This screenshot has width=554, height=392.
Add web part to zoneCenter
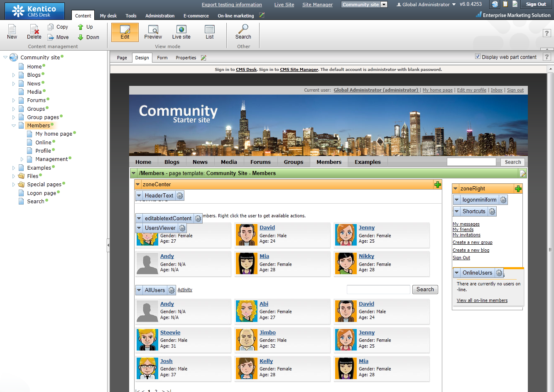coord(437,185)
